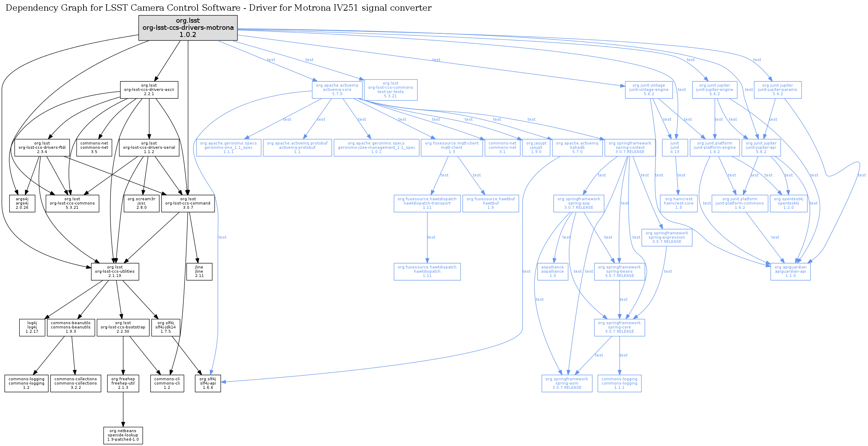Screen dimensions: 868x446
Task: Click the org-lsst-ccs-drivers-ftdi node
Action: pos(42,148)
